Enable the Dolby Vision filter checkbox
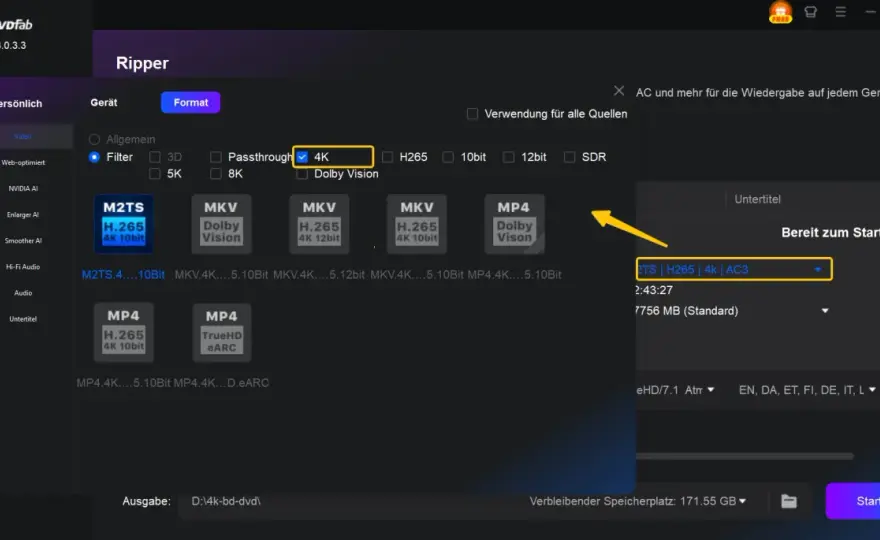880x540 pixels. coord(302,174)
